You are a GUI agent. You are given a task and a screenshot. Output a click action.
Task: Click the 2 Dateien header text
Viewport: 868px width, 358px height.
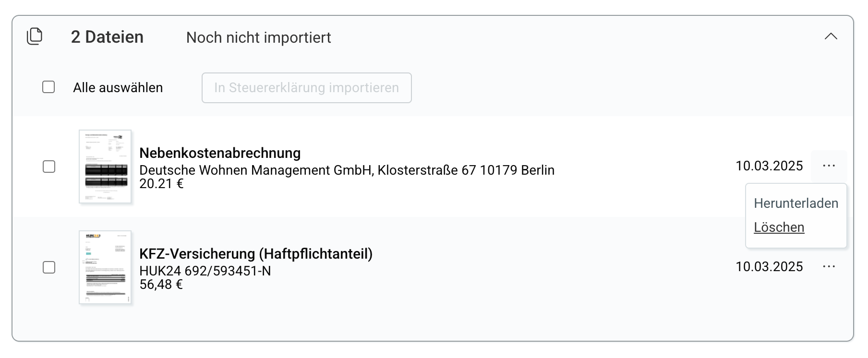[x=107, y=37]
